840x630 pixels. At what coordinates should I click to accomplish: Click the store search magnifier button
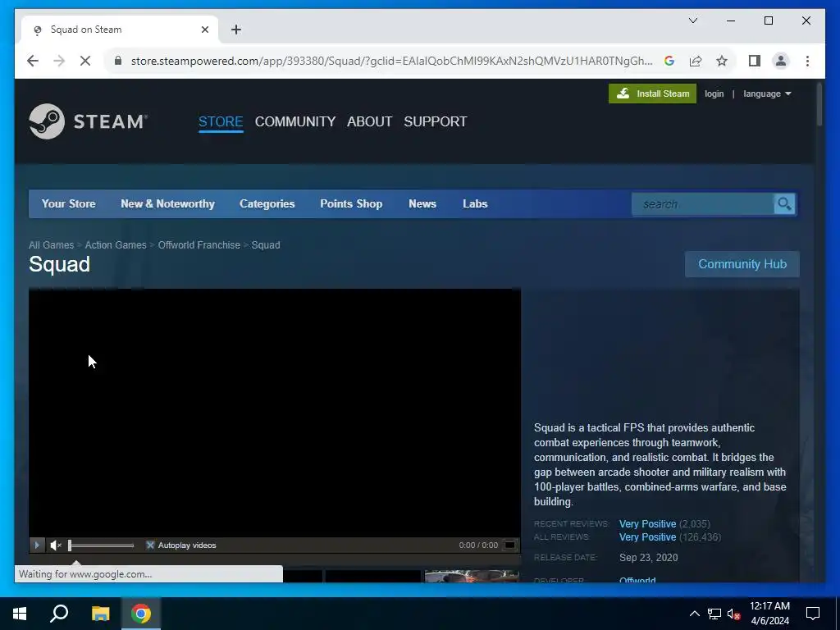784,204
